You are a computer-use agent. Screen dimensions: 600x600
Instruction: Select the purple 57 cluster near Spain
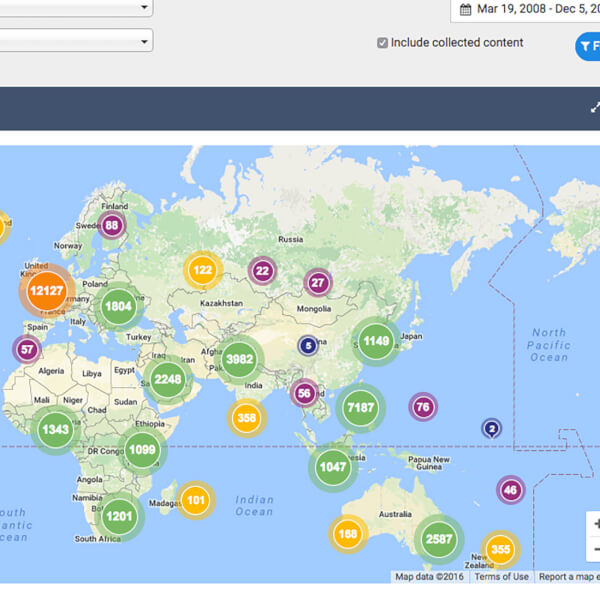click(x=27, y=349)
